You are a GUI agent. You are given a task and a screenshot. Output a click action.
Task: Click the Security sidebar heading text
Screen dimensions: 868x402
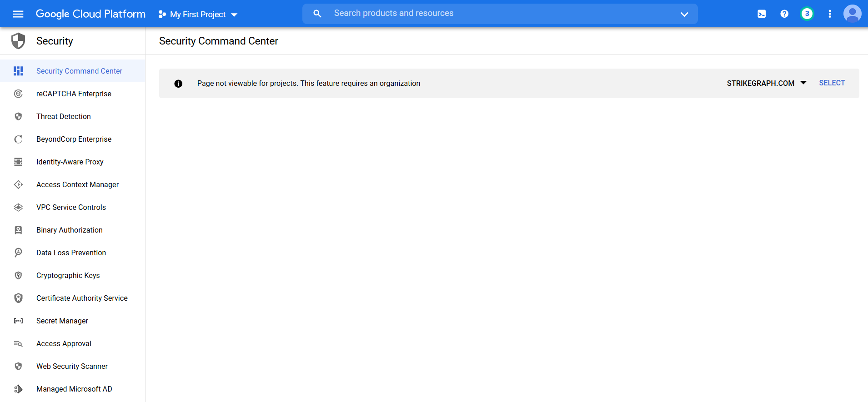click(55, 41)
